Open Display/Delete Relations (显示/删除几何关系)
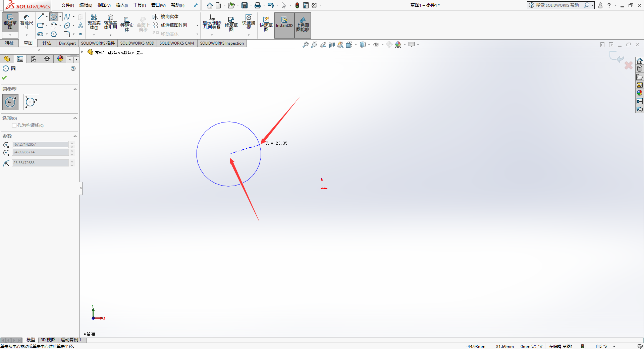The height and width of the screenshot is (349, 644). pos(212,22)
